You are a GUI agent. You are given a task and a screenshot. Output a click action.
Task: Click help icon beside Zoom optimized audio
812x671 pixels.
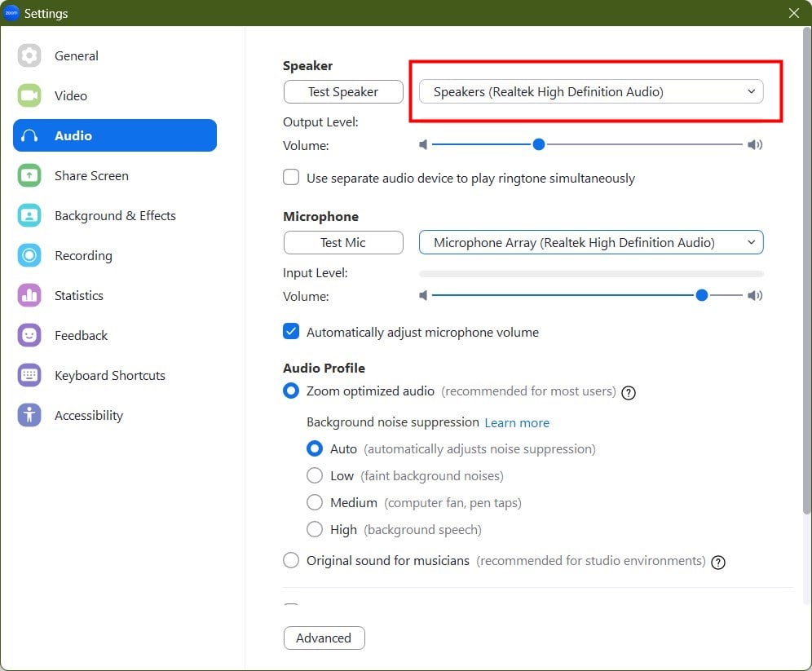629,393
